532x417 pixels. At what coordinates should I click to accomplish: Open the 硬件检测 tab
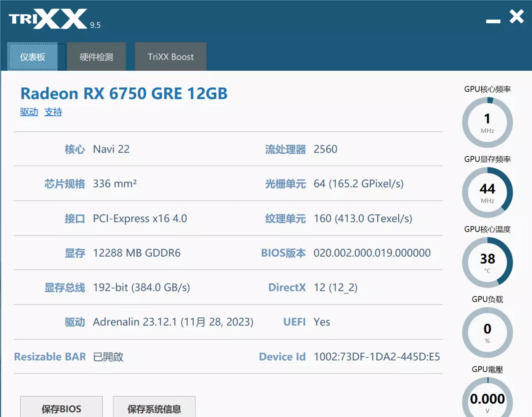click(x=96, y=57)
